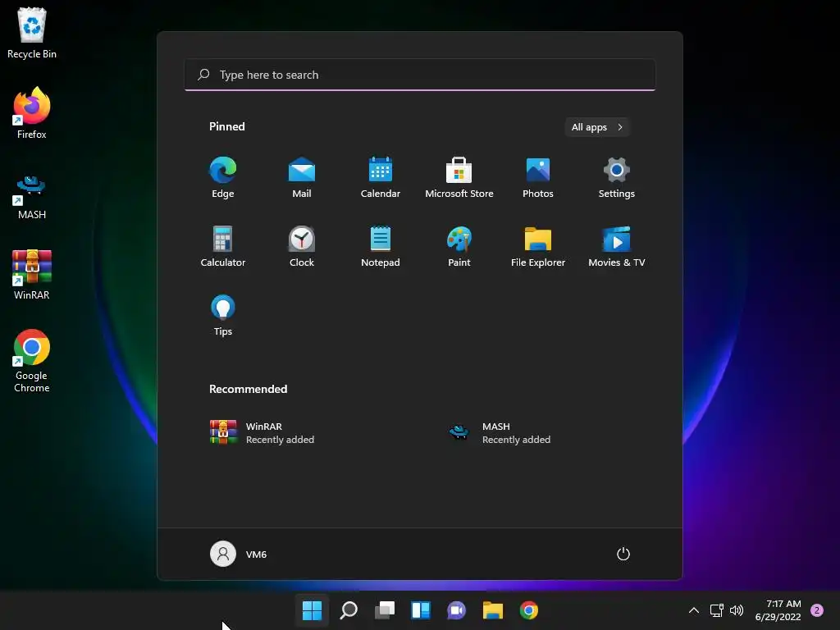Select the Google Chrome desktop shortcut
840x630 pixels.
[x=32, y=361]
